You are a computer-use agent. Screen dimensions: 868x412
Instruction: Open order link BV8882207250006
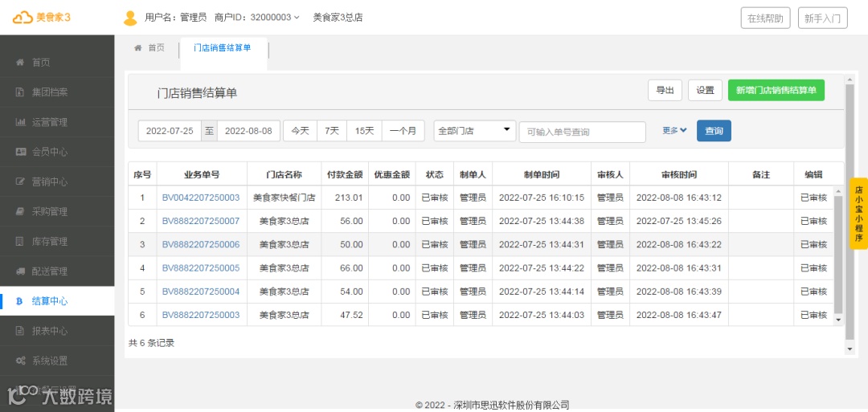tap(201, 244)
